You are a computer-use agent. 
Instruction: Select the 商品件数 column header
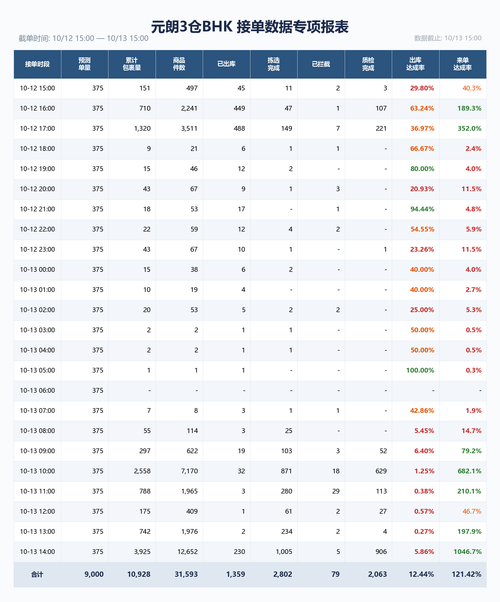(179, 64)
